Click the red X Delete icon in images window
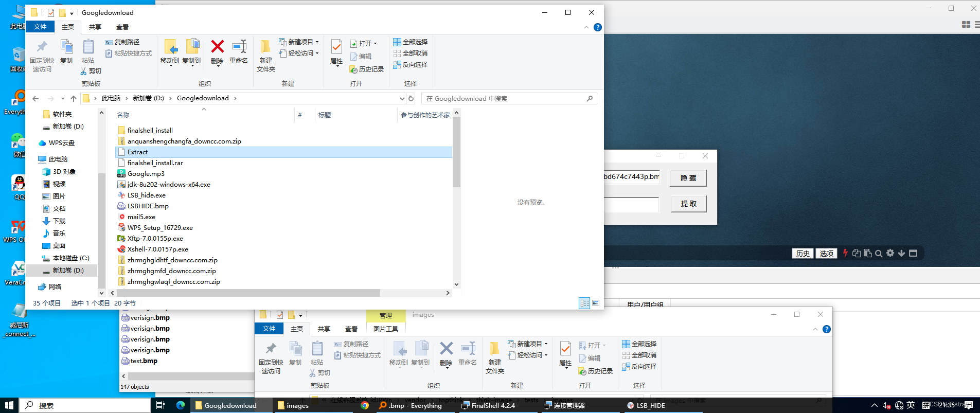Screen dimensions: 980x413 coord(446,349)
